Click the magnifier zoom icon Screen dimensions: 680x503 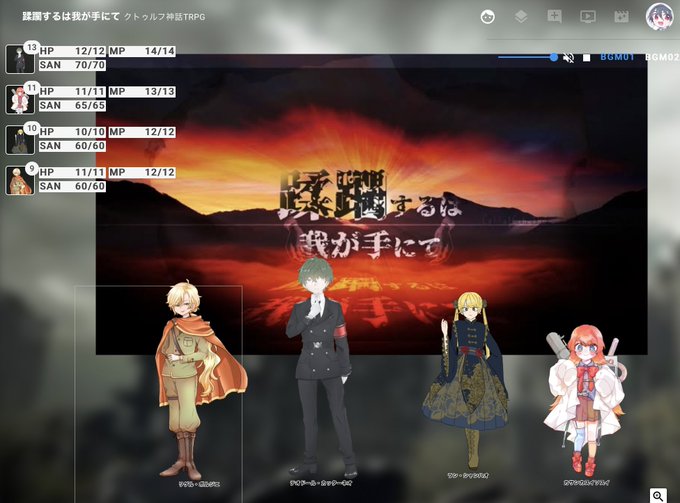[x=658, y=496]
